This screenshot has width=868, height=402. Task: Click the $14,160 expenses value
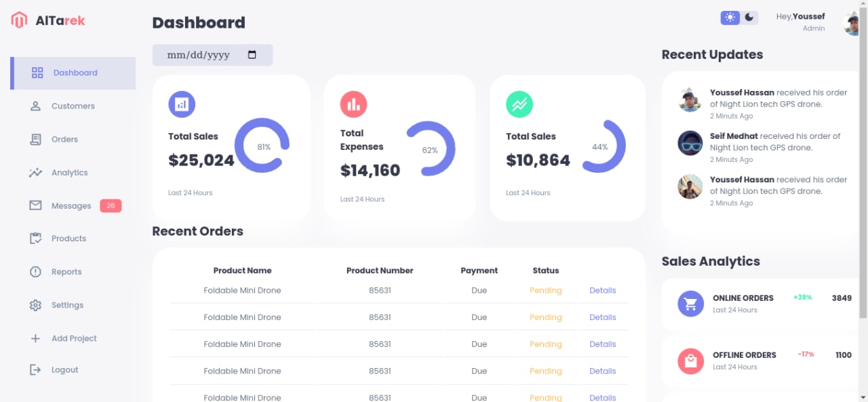(370, 170)
